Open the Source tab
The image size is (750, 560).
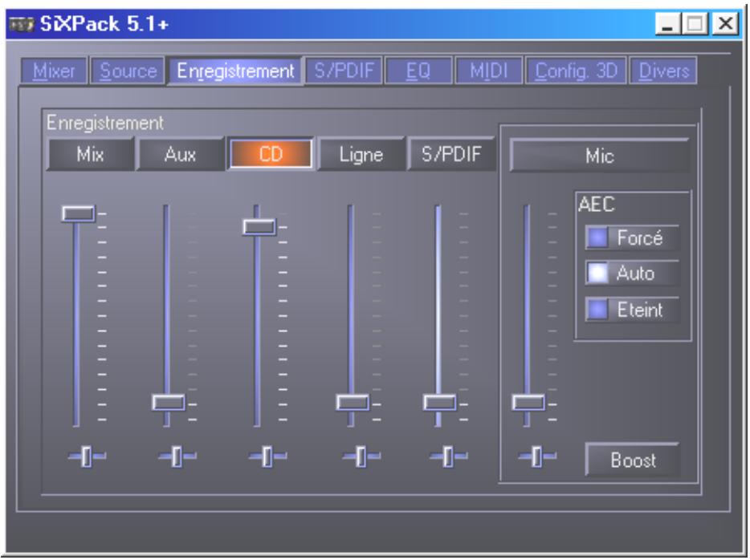128,71
